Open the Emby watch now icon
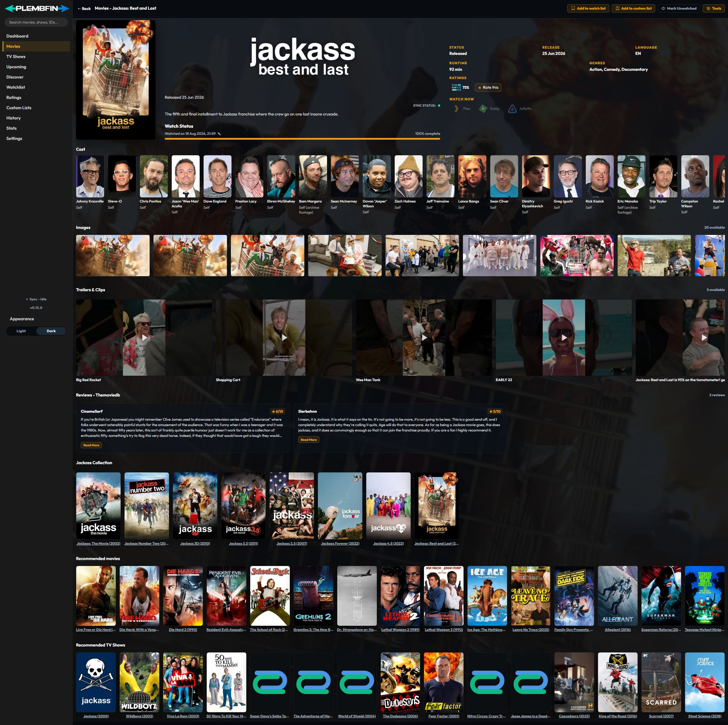 [483, 109]
